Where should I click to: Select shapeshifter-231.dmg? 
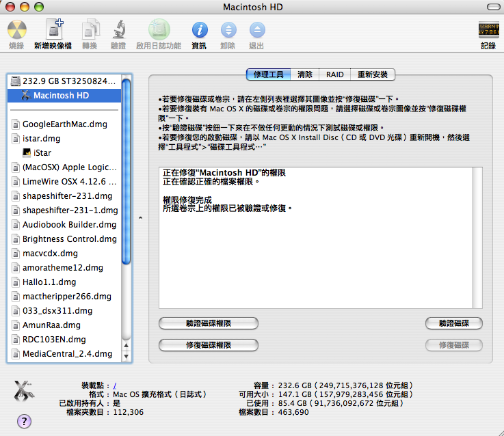pyautogui.click(x=64, y=196)
